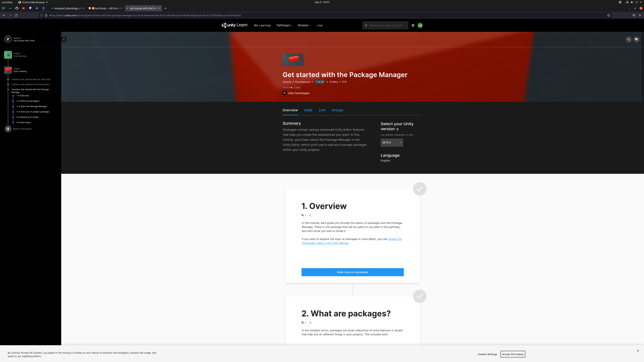The height and width of the screenshot is (362, 644).
Task: Open EH user profile avatar
Action: 420,25
